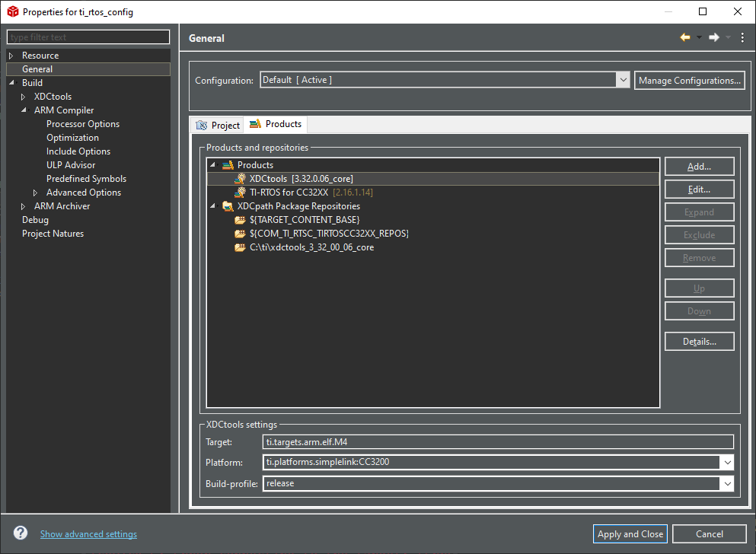
Task: Click the help question mark icon
Action: pos(21,533)
